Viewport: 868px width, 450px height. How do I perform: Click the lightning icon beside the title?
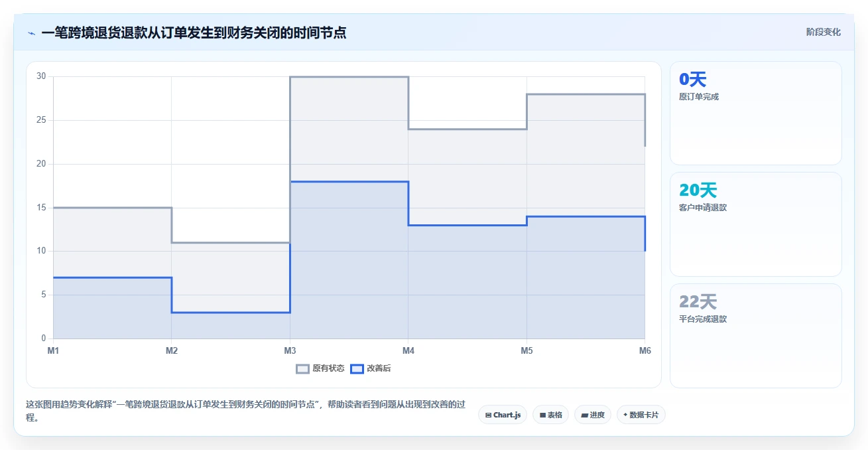point(31,33)
